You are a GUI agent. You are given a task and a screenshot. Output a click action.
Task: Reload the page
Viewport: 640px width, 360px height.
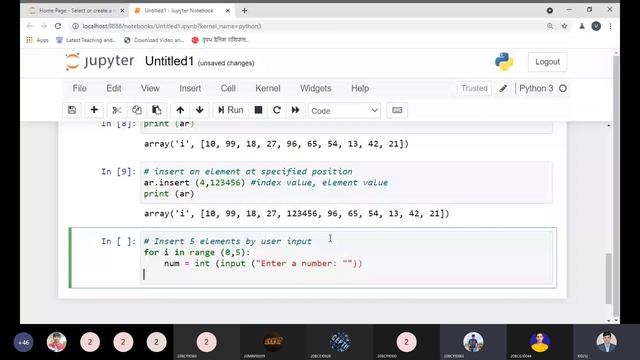point(58,26)
